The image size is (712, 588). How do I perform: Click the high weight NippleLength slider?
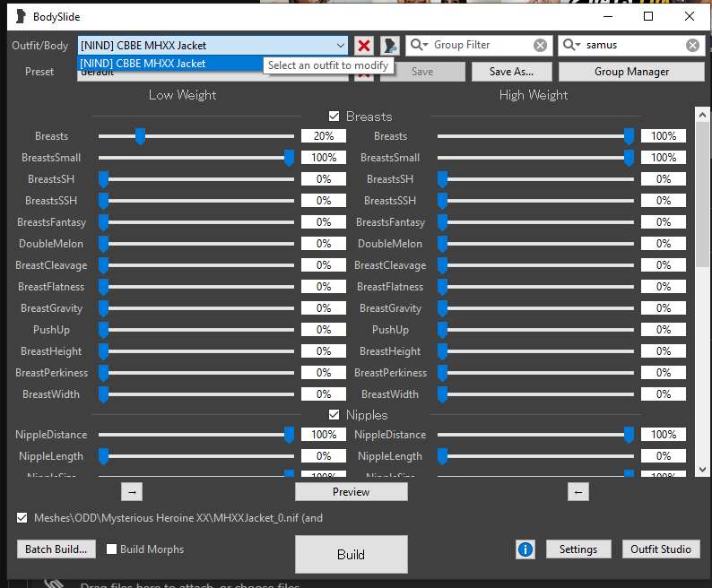pyautogui.click(x=536, y=456)
